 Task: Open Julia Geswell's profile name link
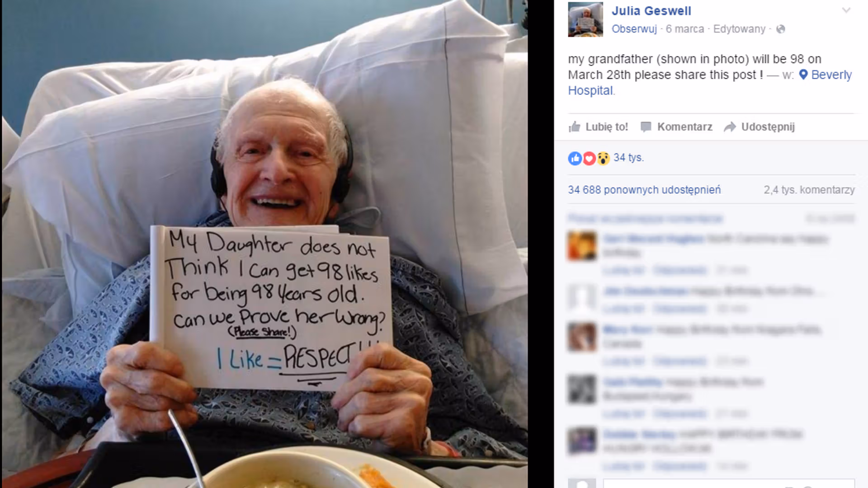point(651,11)
